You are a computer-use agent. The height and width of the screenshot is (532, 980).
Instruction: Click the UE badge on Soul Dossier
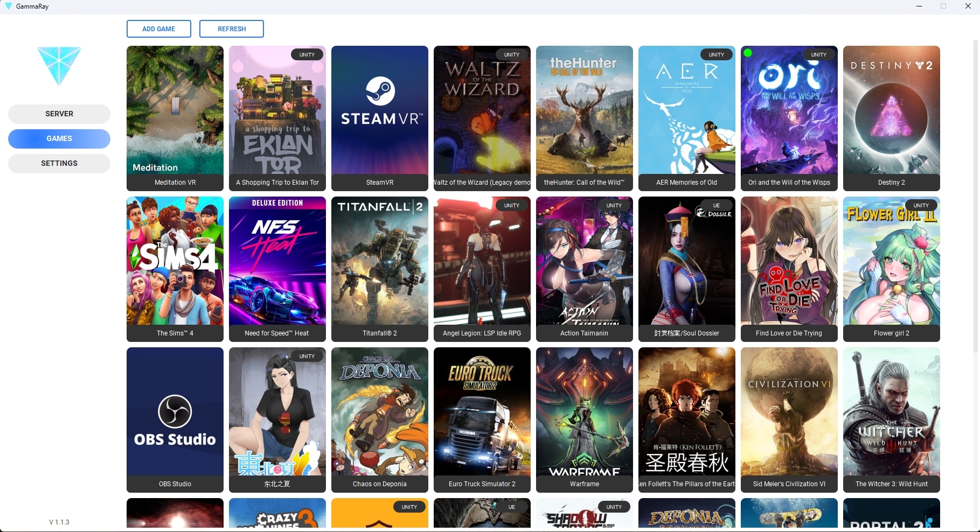tap(716, 205)
